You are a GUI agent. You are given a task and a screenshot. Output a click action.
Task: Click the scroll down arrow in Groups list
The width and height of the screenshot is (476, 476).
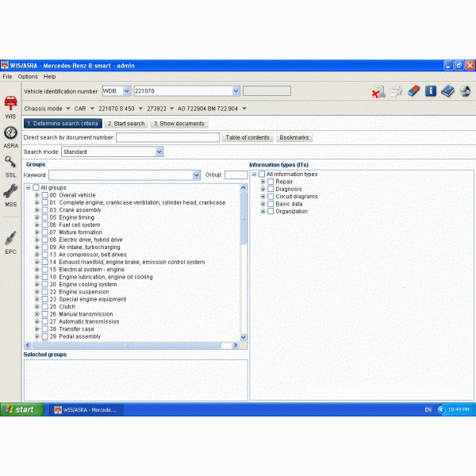pos(244,337)
